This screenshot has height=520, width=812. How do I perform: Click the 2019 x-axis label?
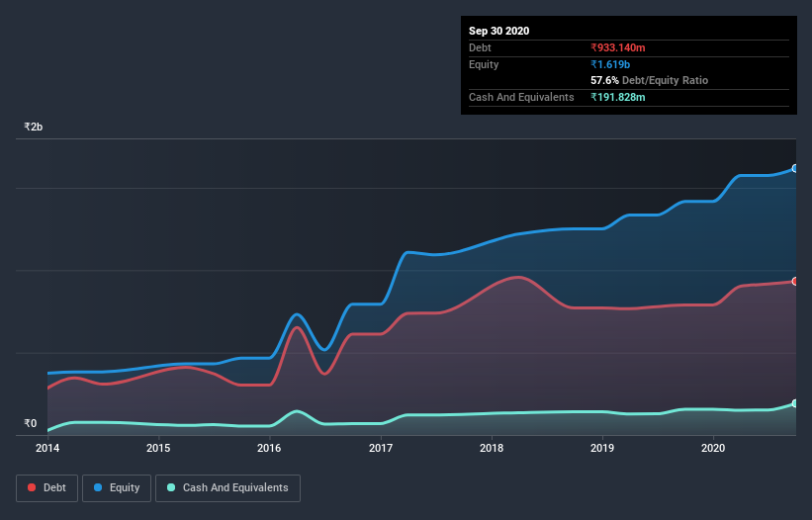point(602,448)
